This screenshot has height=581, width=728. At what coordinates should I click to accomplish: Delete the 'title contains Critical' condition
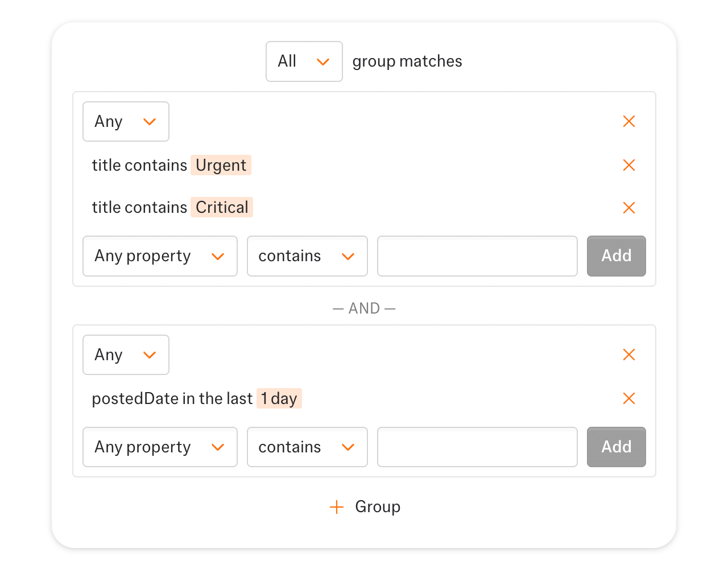click(628, 208)
